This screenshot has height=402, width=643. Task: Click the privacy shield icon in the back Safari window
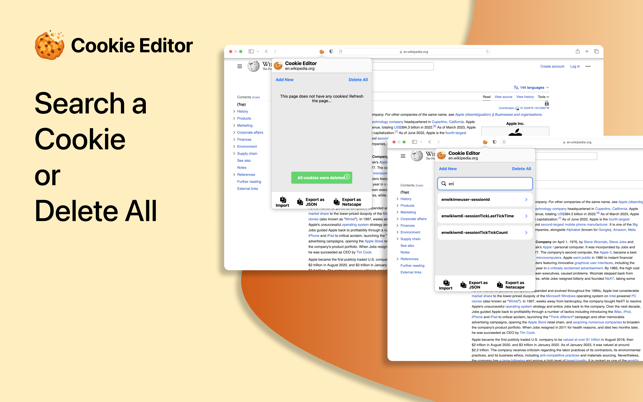click(331, 51)
